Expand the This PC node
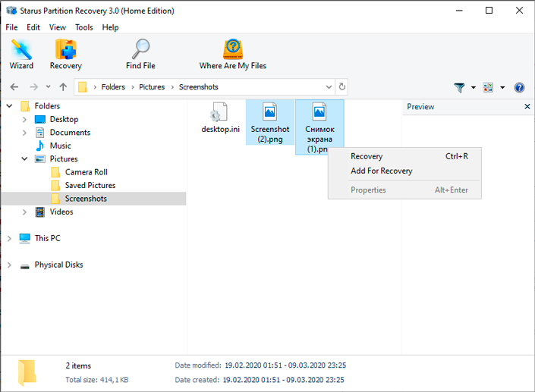The height and width of the screenshot is (392, 535). (x=10, y=238)
